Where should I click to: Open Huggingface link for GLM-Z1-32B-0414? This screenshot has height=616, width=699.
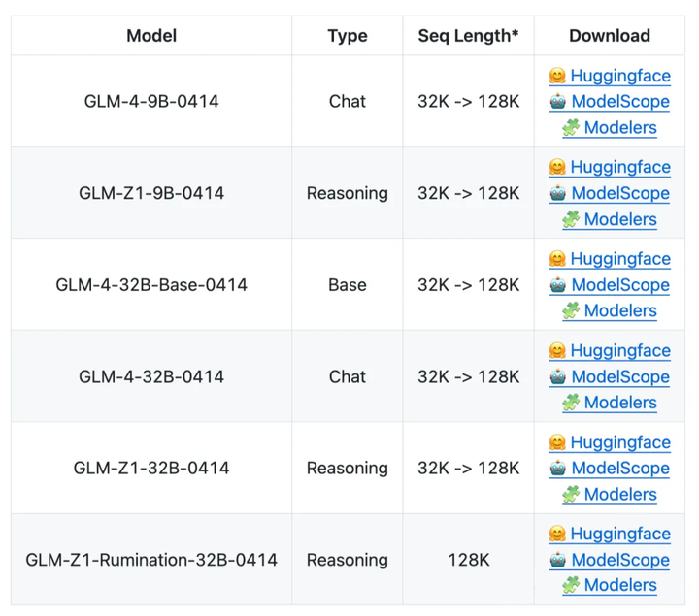[619, 442]
